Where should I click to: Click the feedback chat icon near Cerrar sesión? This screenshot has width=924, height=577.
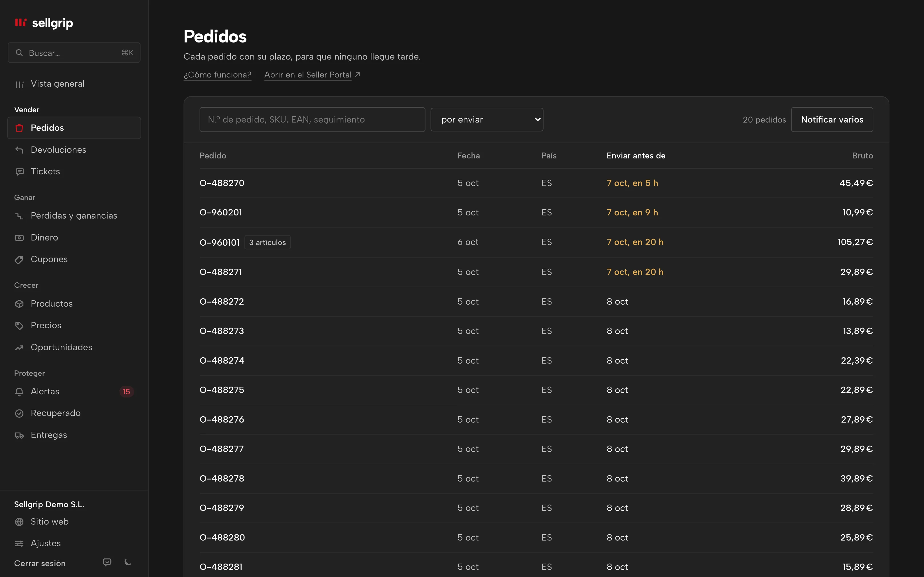[x=107, y=562]
